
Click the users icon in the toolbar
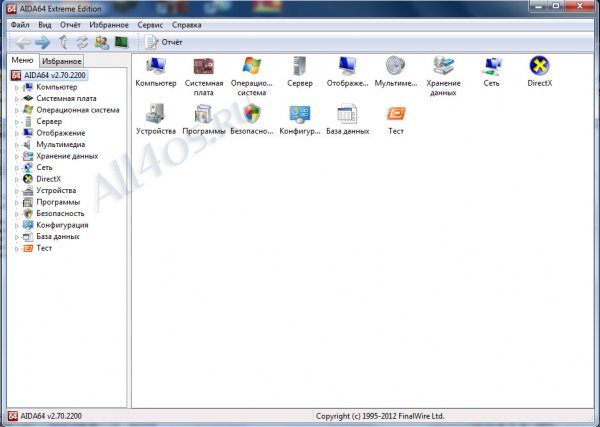coord(102,42)
